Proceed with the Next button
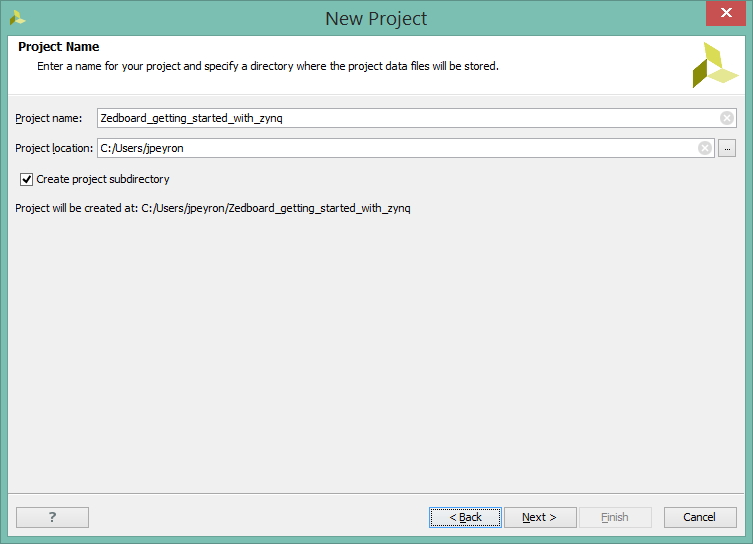 pos(540,517)
